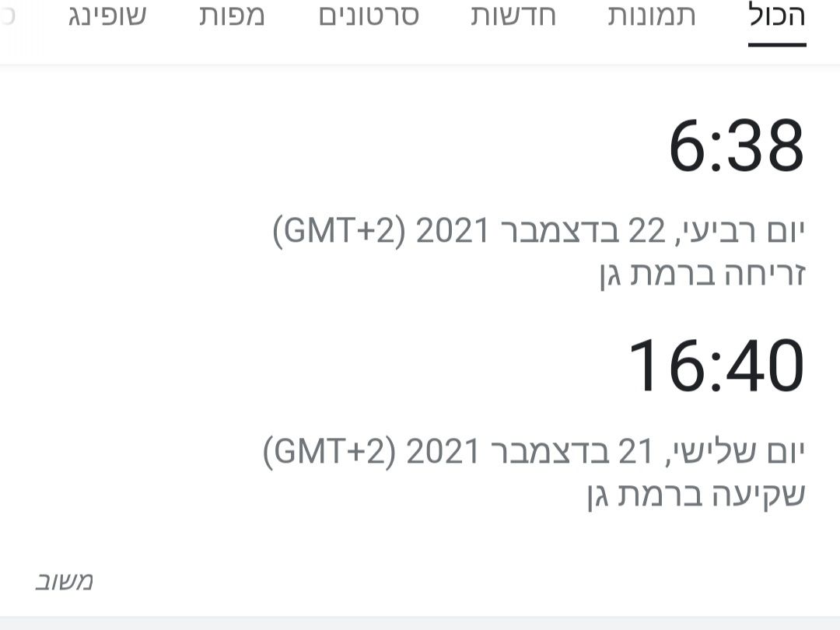Go to the מפות (Maps) tab
The height and width of the screenshot is (630, 840).
point(232,16)
